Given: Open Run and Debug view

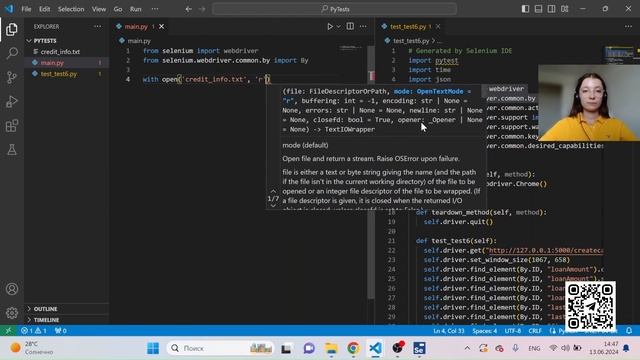Looking at the screenshot, I should coord(12,101).
